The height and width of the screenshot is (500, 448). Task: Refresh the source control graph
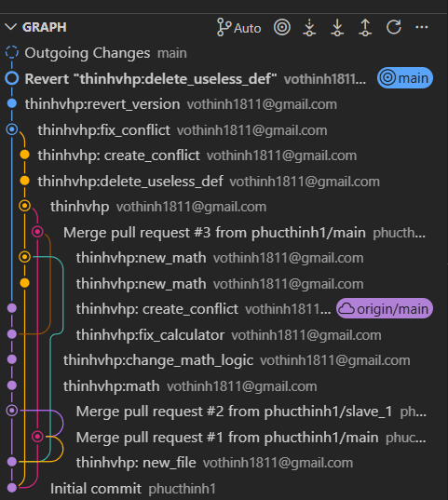[x=394, y=27]
